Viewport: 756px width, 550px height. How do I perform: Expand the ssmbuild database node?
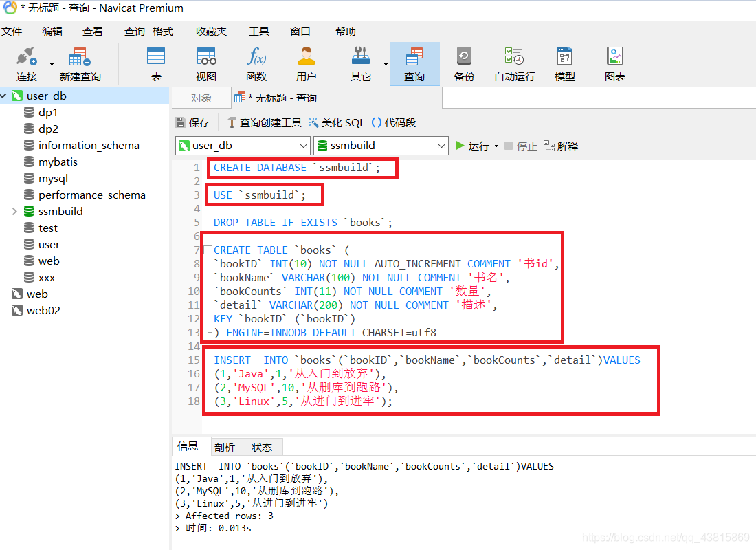pos(14,211)
